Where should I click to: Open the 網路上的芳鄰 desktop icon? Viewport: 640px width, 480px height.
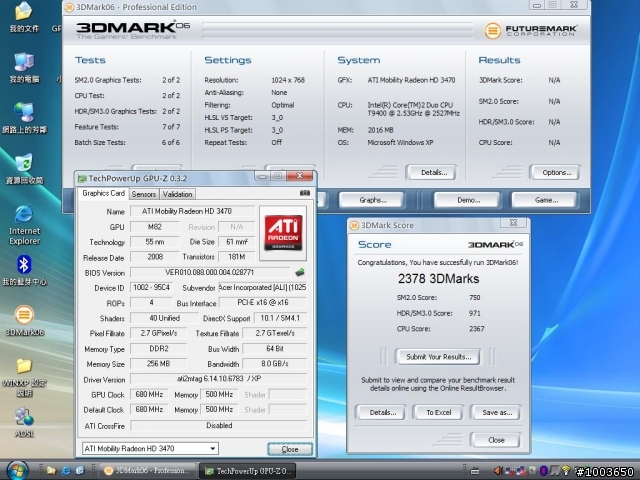(24, 118)
